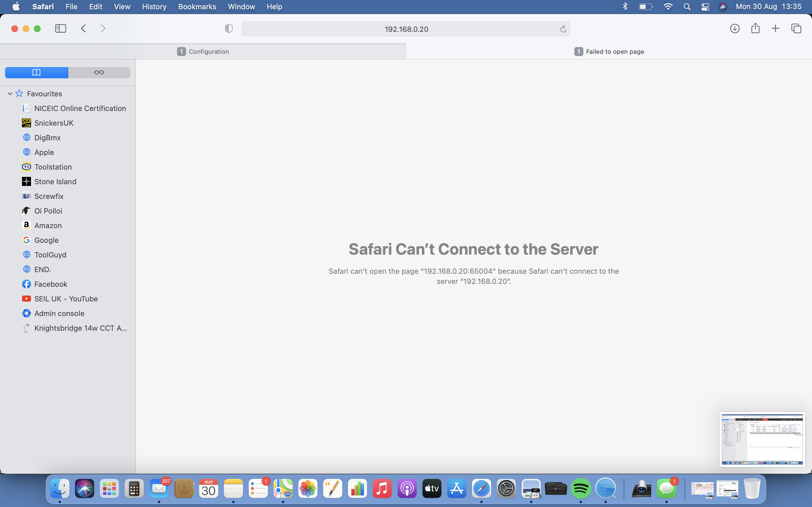
Task: Open the Screwfix bookmark
Action: pyautogui.click(x=49, y=196)
